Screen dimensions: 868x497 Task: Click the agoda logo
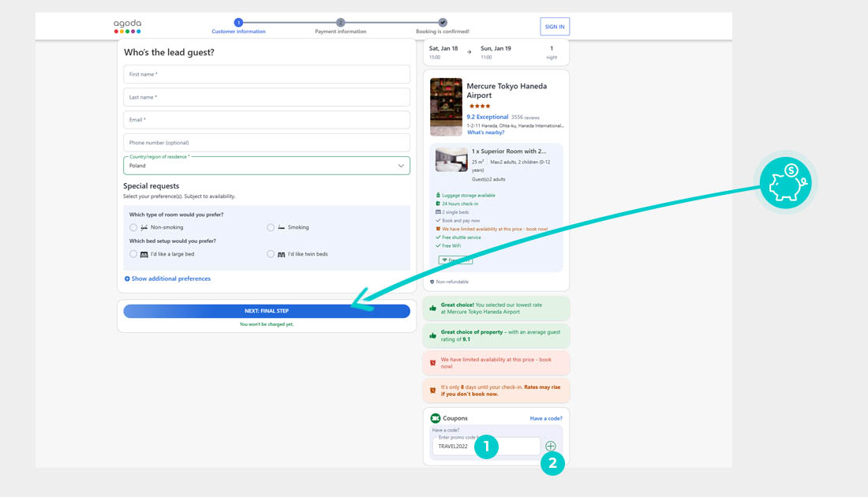(x=127, y=27)
